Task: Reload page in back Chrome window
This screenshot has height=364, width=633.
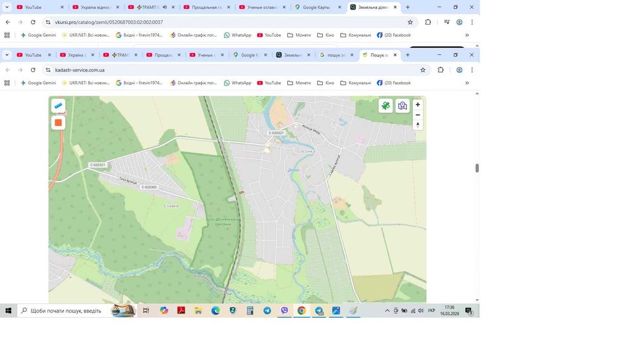Action: 33,22
